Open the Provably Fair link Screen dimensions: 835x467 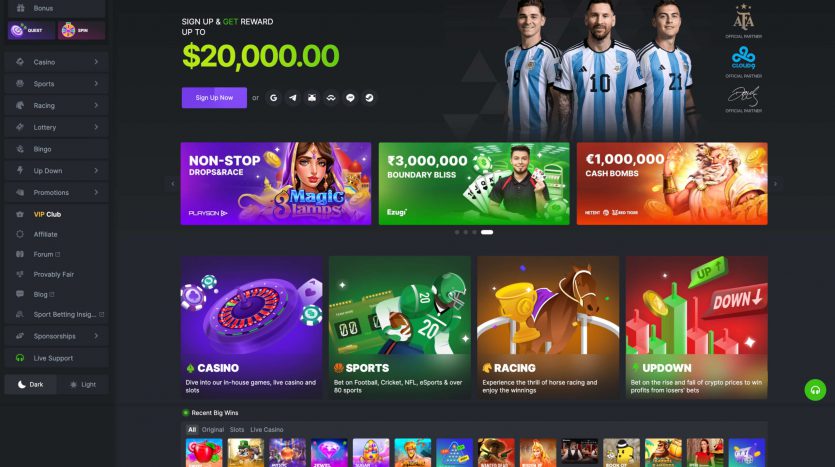[x=54, y=274]
